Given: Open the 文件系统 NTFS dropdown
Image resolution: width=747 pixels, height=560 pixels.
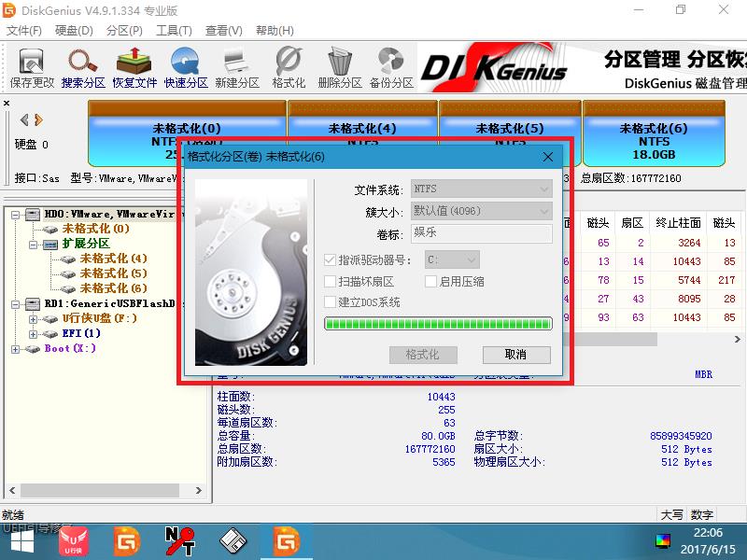Looking at the screenshot, I should [x=480, y=188].
